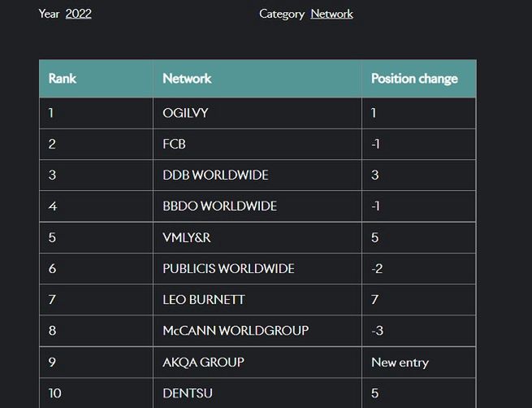
Task: Click PUBLICIS WORLDWIDE in the table
Action: 228,268
